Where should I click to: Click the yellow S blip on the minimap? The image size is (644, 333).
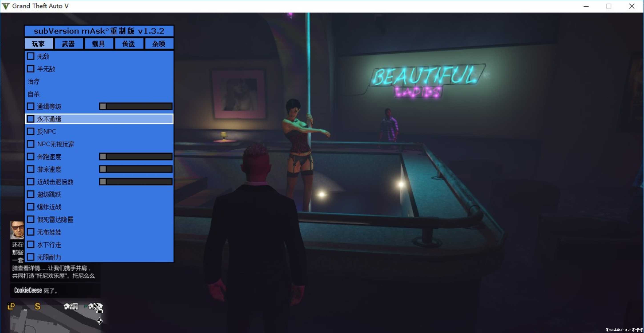point(38,306)
